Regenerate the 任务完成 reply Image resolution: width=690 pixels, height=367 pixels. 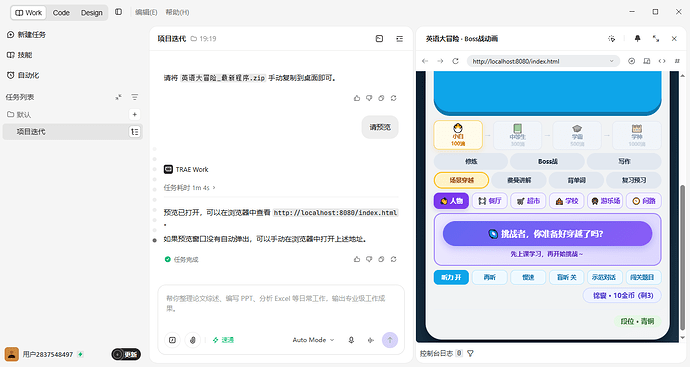[x=393, y=259]
